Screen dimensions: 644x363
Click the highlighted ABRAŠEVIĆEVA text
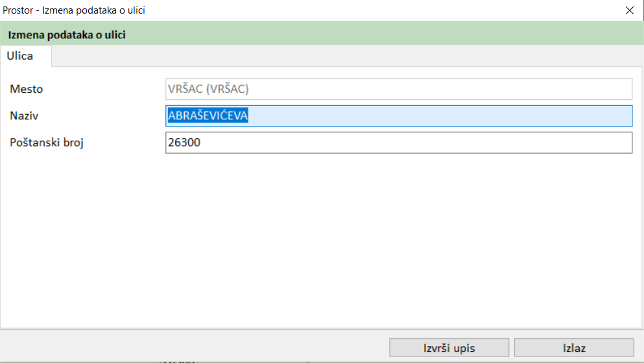(208, 116)
